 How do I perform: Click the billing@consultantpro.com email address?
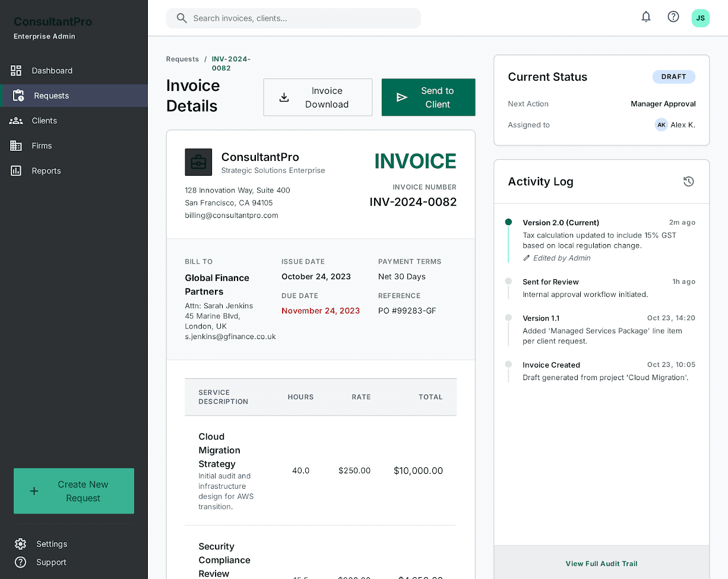coord(232,216)
